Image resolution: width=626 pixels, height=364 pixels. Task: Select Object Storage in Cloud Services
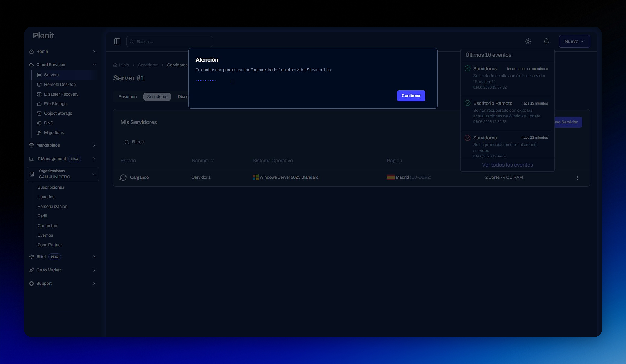tap(58, 113)
